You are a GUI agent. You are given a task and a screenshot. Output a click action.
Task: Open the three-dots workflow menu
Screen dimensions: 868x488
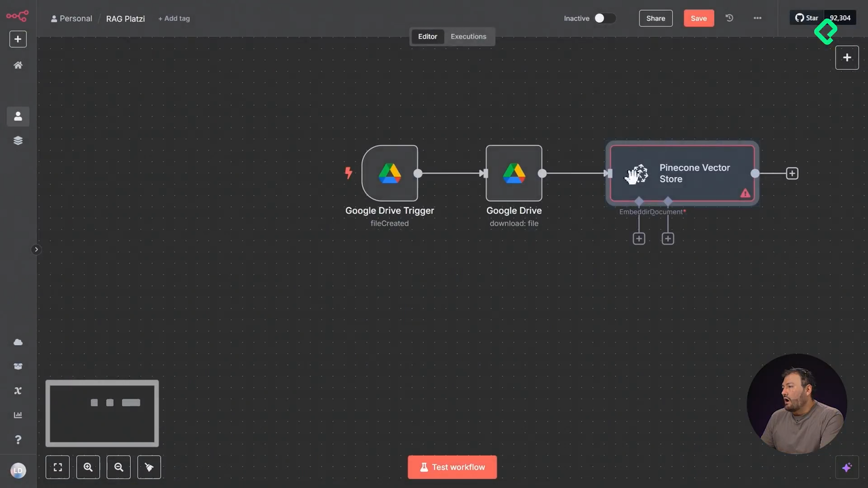[757, 18]
